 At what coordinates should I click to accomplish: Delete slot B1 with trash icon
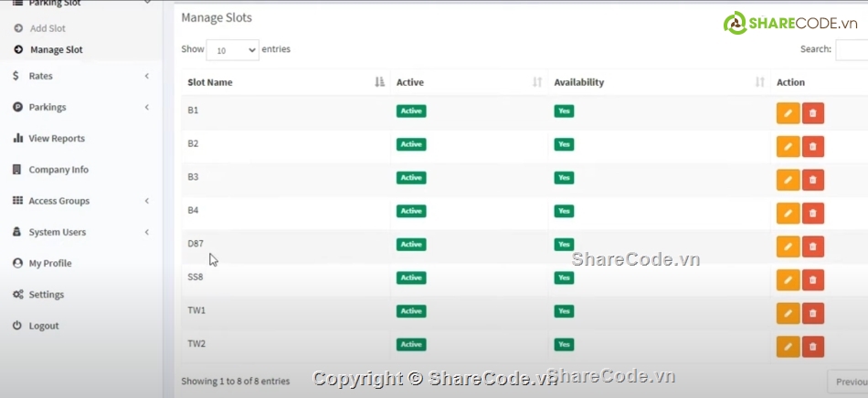pyautogui.click(x=812, y=113)
